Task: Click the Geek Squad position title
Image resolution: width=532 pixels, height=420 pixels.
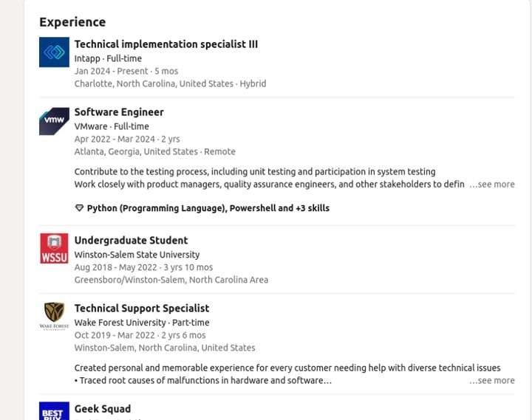Action: 103,409
